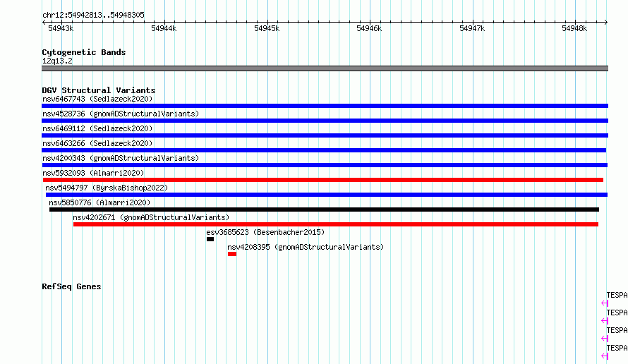Viewport: 628px width, 364px height.
Task: Click the fourth (bottom) TESPA gene label
Action: pyautogui.click(x=617, y=348)
